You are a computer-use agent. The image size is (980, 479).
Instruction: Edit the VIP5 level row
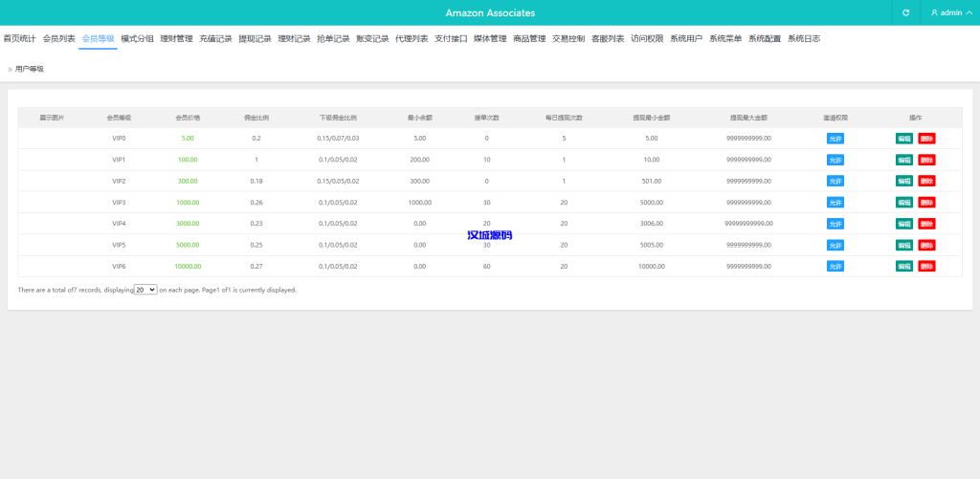[903, 245]
